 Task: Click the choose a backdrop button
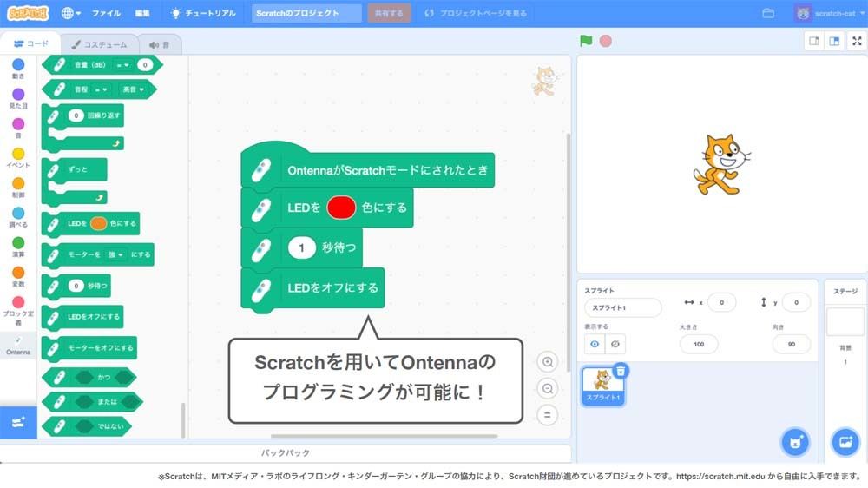(845, 442)
